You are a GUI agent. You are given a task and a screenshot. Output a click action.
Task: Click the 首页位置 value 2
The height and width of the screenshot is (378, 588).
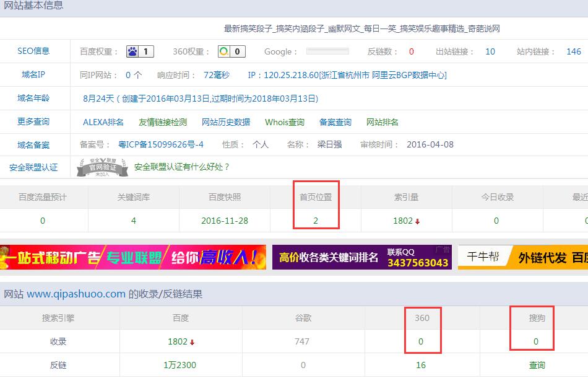coord(316,221)
